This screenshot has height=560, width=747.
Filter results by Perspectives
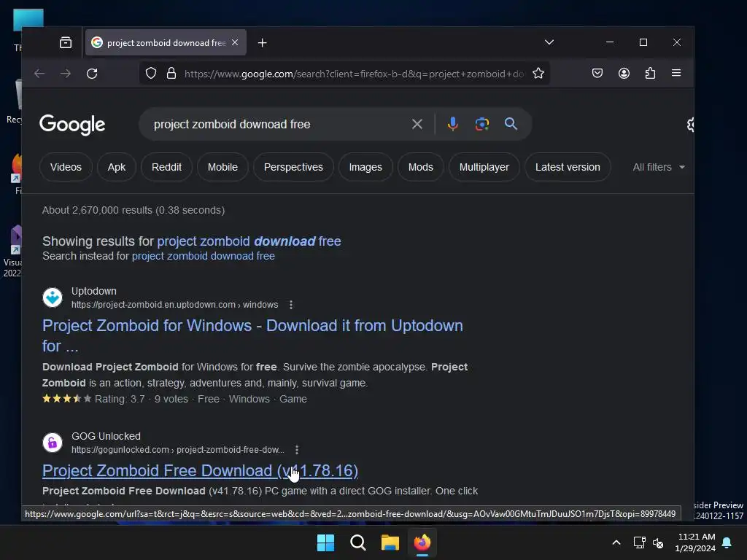293,167
